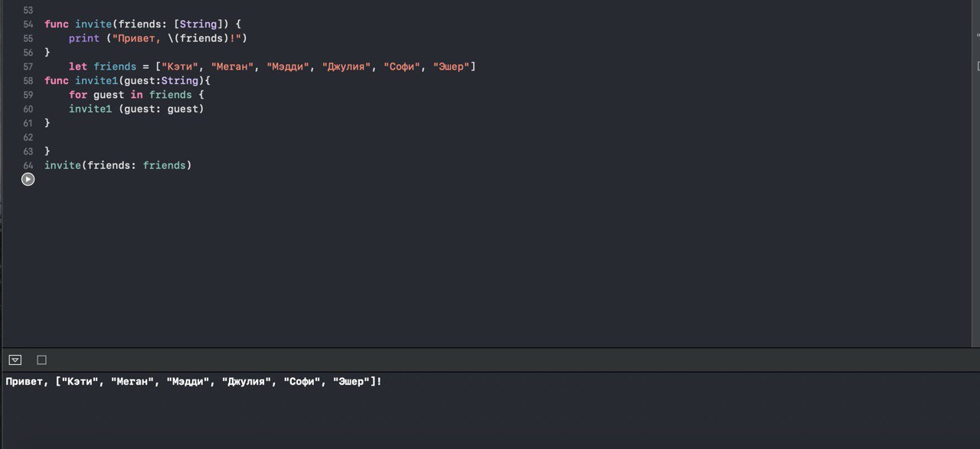Select line number 60 in the gutter

28,109
